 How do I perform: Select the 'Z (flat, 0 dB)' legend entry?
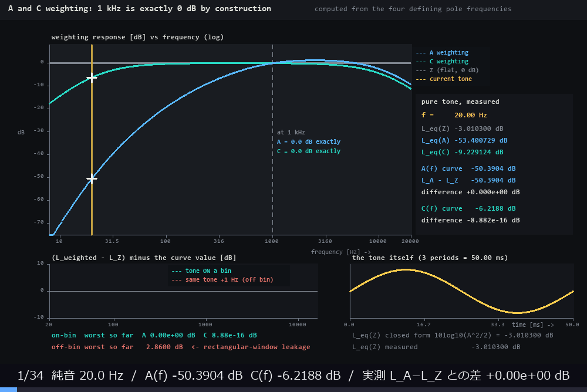tap(447, 70)
